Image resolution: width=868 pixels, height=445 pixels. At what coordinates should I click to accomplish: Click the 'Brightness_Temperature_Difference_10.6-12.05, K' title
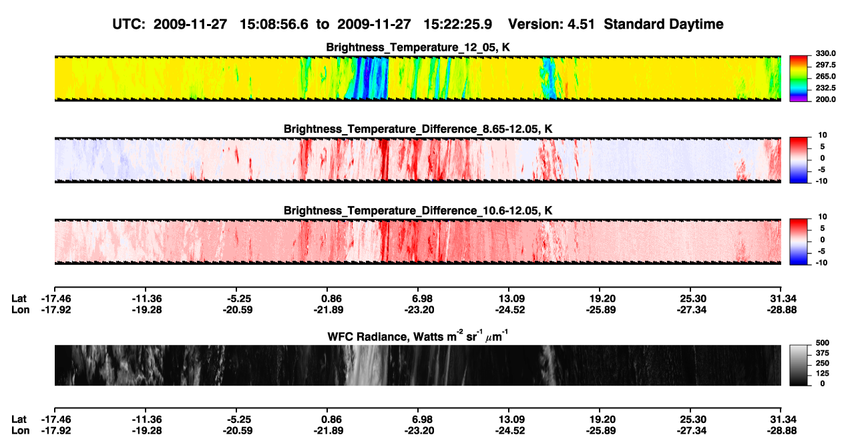pos(418,211)
